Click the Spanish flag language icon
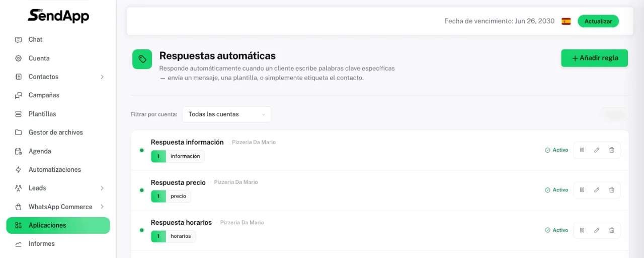Image resolution: width=644 pixels, height=258 pixels. tap(566, 21)
